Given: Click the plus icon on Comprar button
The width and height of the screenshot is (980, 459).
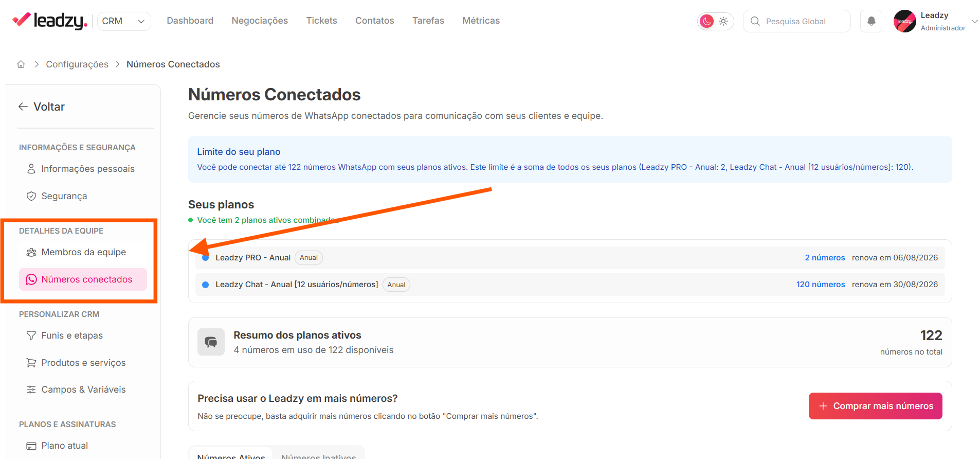Looking at the screenshot, I should coord(823,406).
